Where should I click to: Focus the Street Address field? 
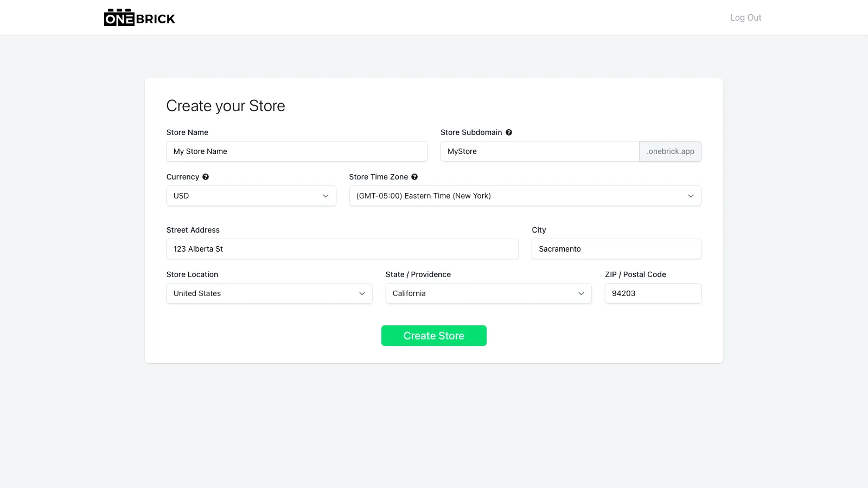(x=342, y=249)
